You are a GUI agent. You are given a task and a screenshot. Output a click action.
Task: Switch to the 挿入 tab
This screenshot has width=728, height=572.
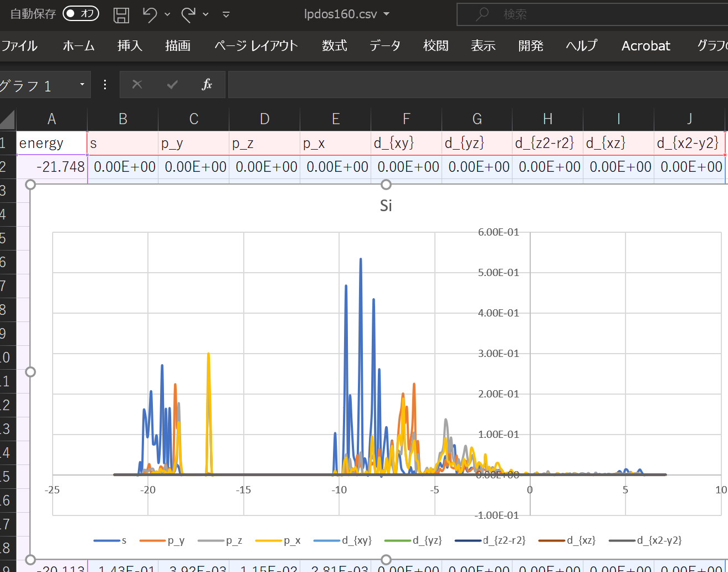point(130,45)
